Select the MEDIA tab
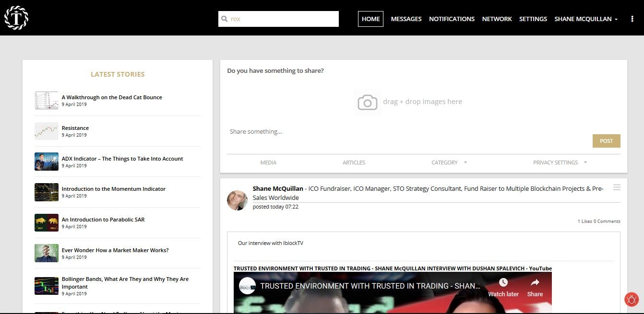644x314 pixels. click(268, 163)
